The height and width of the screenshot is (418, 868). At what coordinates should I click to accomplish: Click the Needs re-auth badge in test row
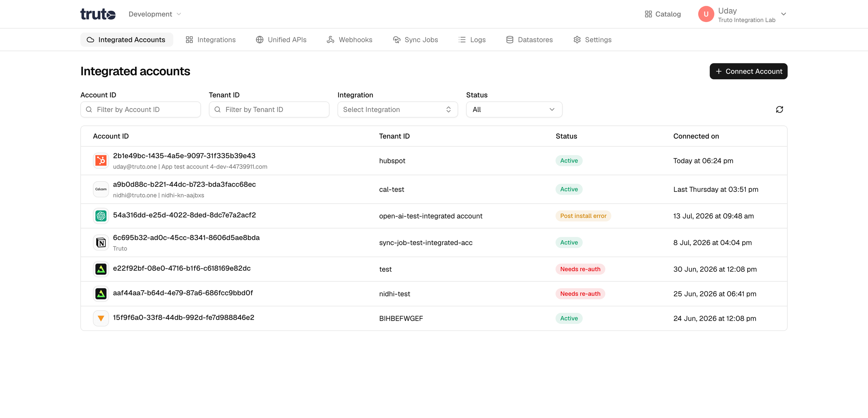pyautogui.click(x=580, y=269)
